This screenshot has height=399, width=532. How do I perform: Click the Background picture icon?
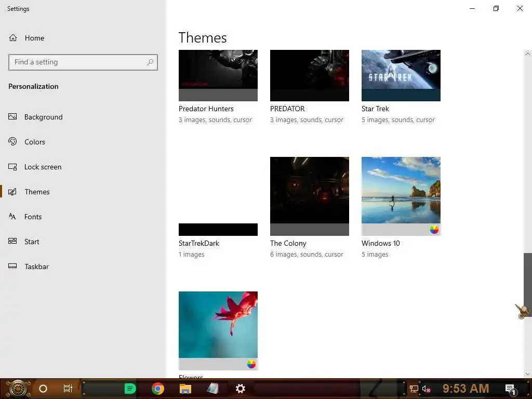click(12, 117)
